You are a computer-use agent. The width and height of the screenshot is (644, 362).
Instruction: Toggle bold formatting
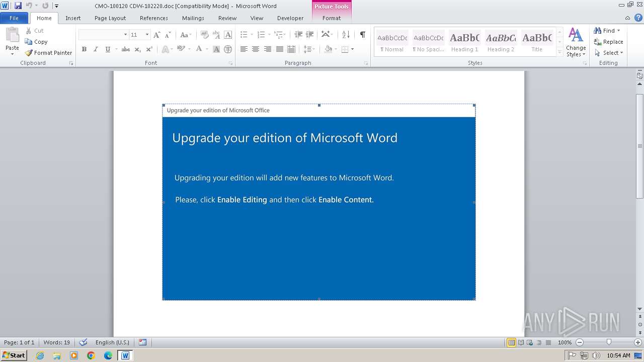pos(84,49)
